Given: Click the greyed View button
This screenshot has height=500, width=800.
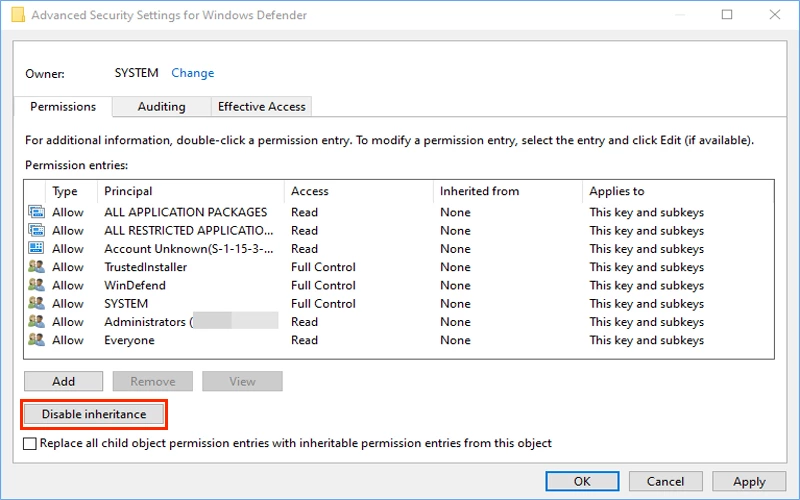Looking at the screenshot, I should click(242, 381).
